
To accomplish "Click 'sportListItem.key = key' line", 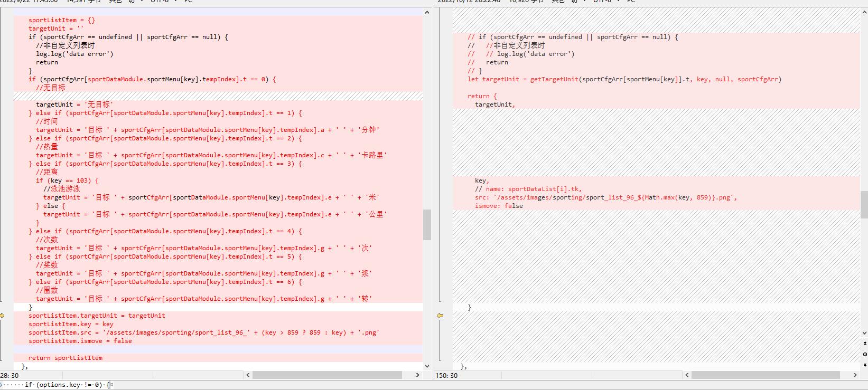I will (71, 324).
